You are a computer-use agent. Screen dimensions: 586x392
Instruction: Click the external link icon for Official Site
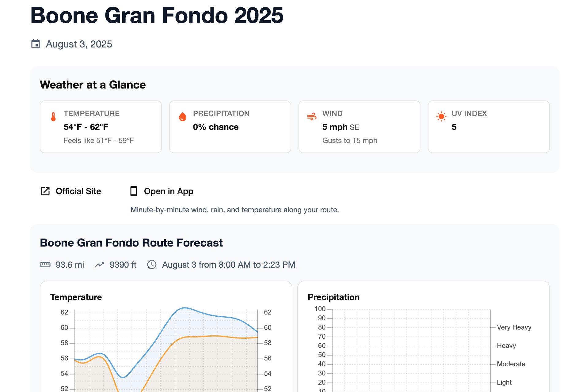[45, 191]
